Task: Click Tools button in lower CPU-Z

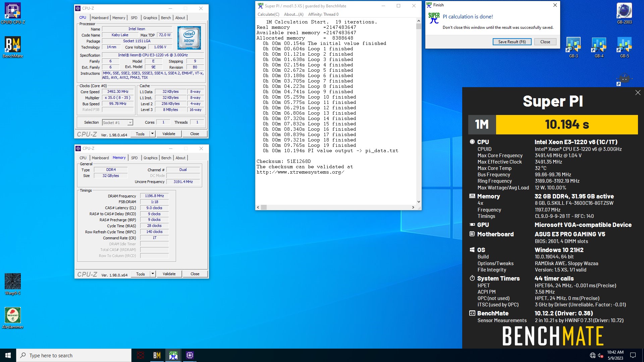Action: [x=141, y=274]
